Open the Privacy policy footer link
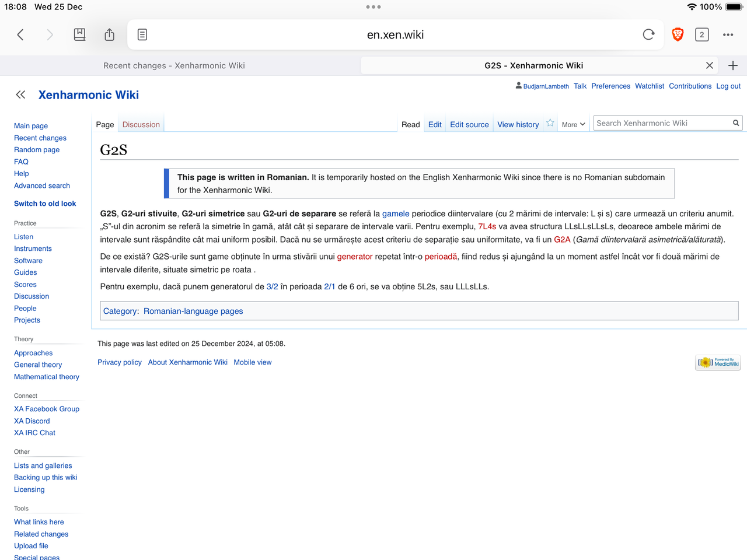747x560 pixels. 120,362
